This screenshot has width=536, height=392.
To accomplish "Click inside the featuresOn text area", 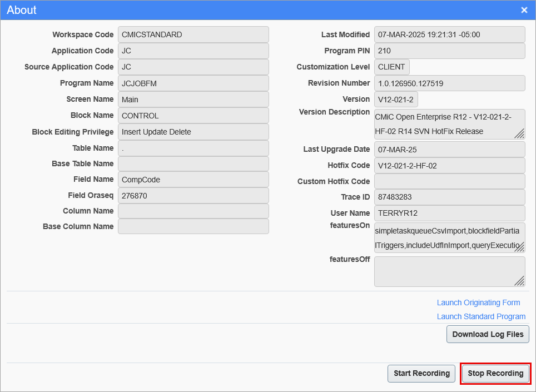I will tap(449, 238).
